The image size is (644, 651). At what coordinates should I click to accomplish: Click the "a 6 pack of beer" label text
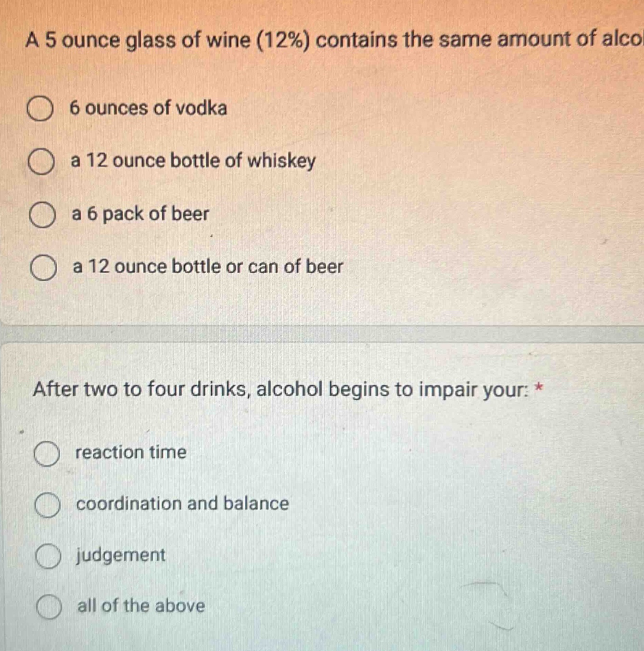[x=139, y=215]
